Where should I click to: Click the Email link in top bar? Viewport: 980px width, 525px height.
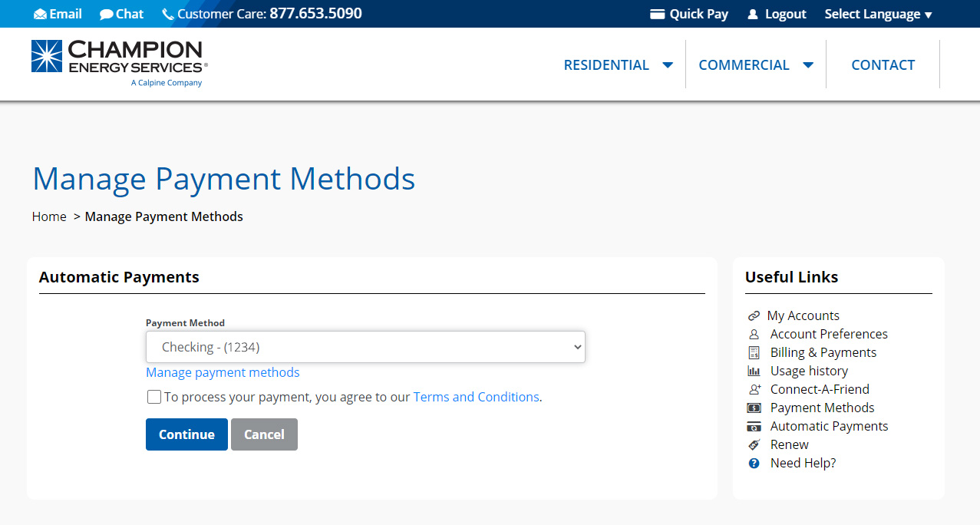point(65,14)
